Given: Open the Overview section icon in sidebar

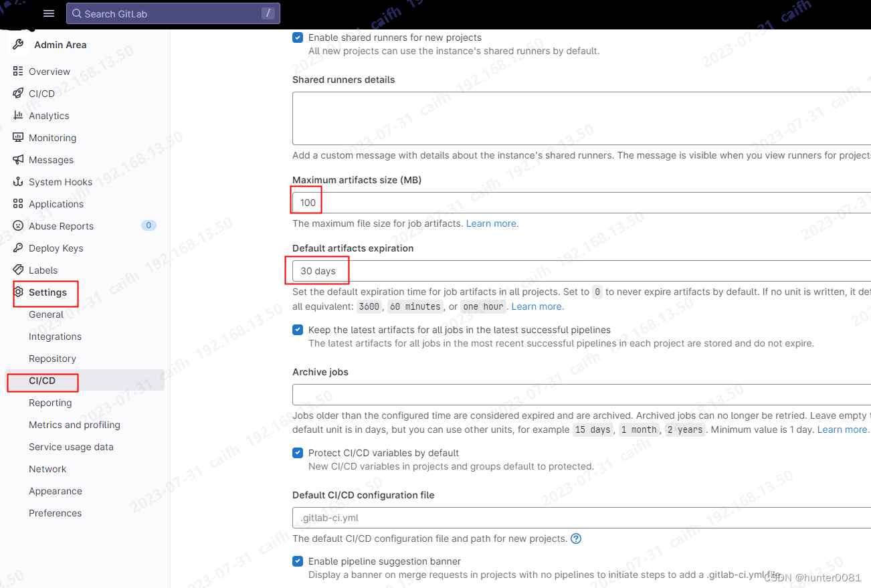Looking at the screenshot, I should click(17, 71).
